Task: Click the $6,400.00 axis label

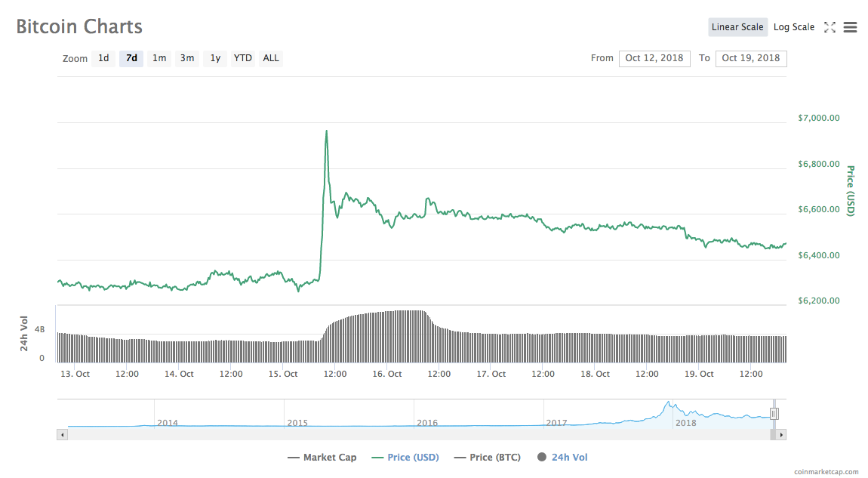Action: pos(819,255)
